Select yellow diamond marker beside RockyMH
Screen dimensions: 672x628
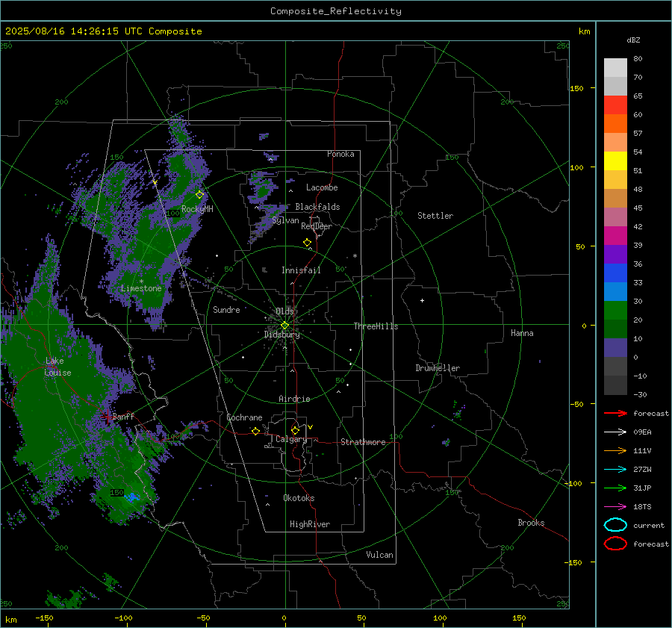[199, 195]
